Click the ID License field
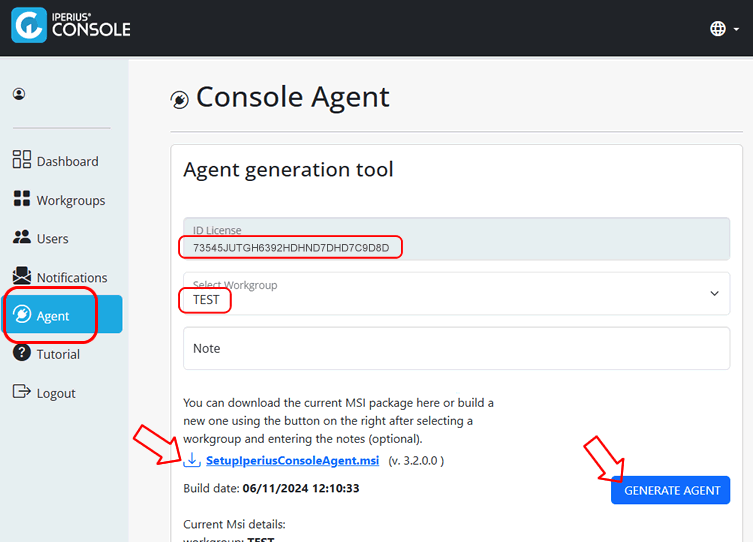 point(456,239)
